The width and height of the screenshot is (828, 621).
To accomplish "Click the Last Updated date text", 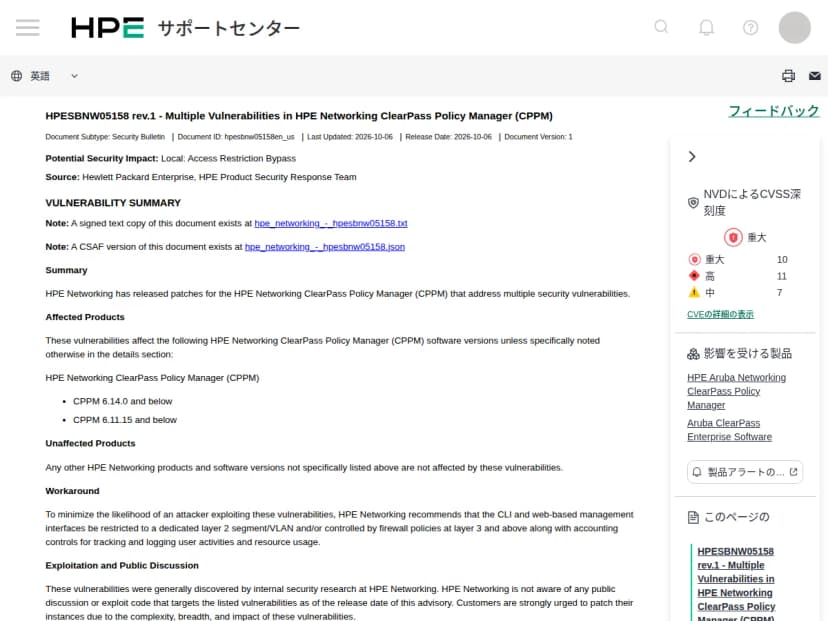I will (x=350, y=137).
